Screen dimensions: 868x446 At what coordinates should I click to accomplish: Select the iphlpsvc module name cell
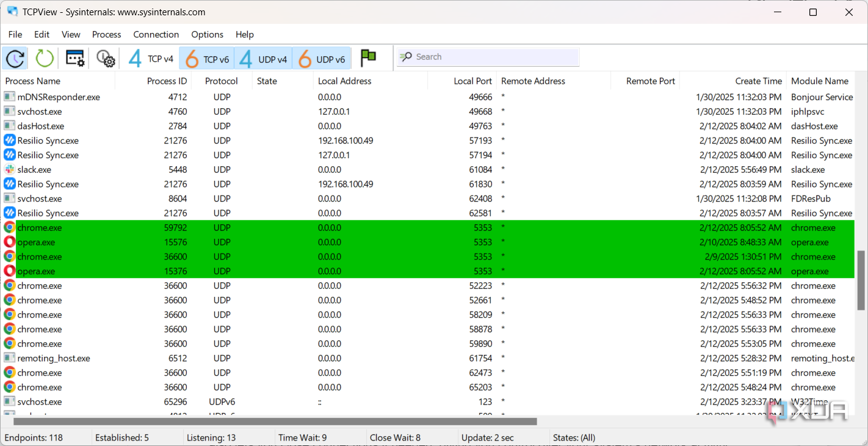coord(808,112)
